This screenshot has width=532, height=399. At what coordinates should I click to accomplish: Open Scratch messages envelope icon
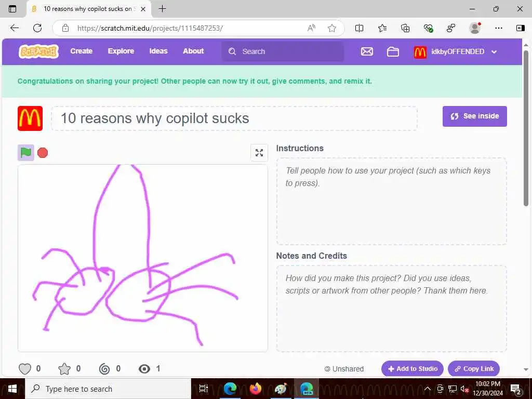tap(367, 51)
